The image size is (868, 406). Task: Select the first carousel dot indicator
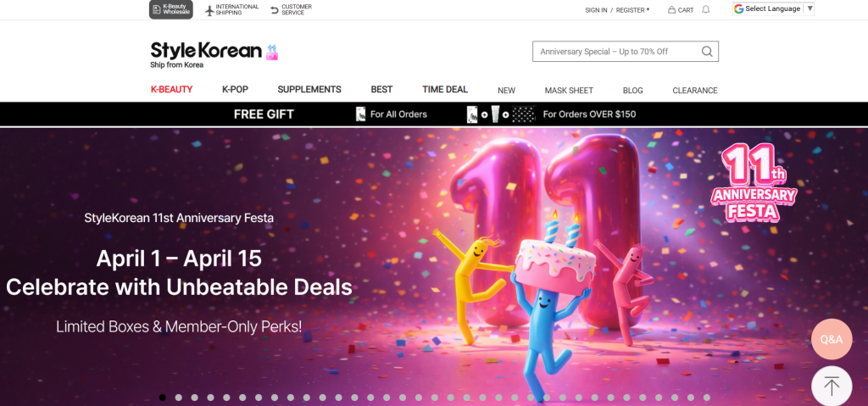coord(163,398)
